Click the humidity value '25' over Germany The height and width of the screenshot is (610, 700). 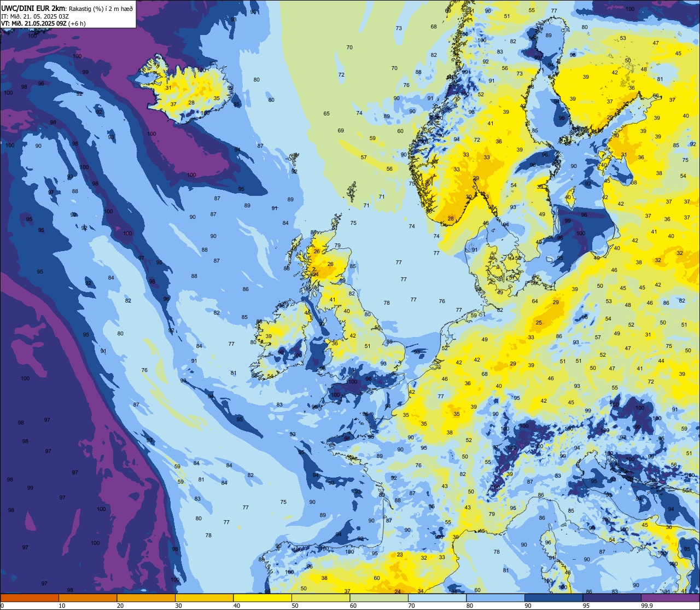tap(539, 323)
